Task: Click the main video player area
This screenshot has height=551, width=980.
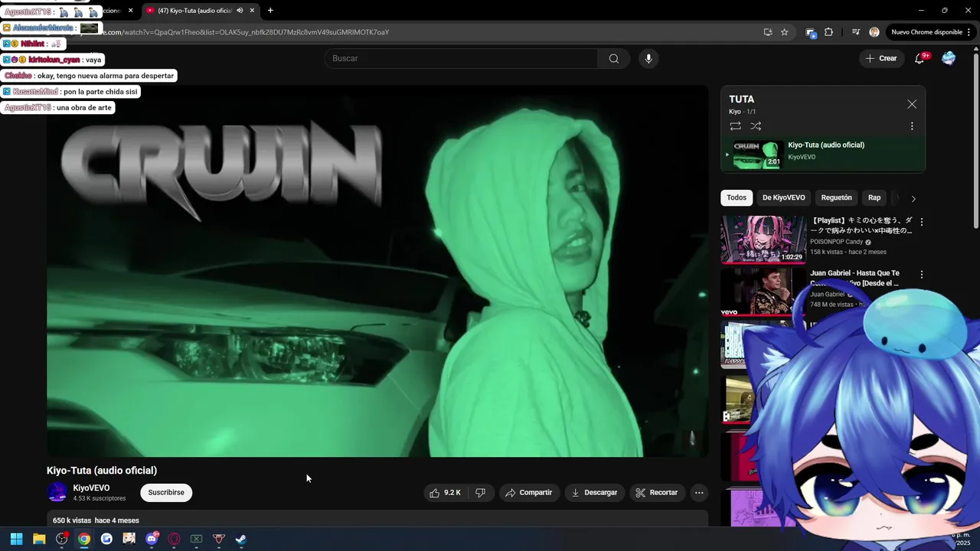Action: (377, 271)
